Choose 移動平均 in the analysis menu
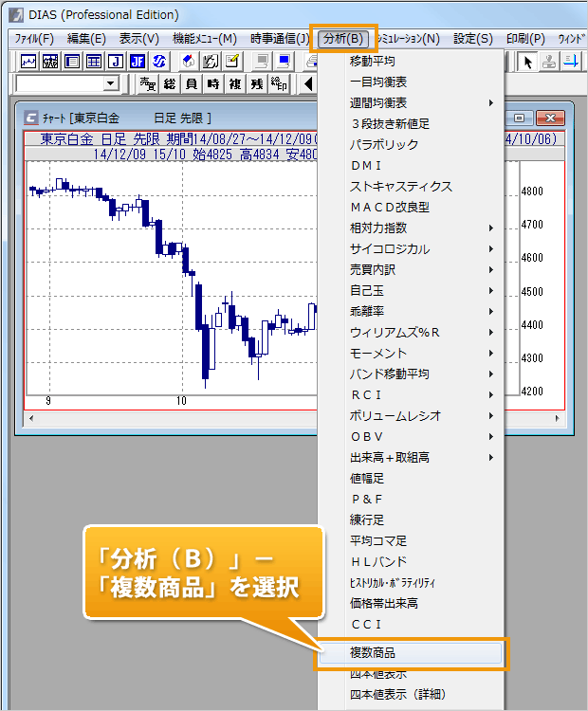 coord(372,61)
